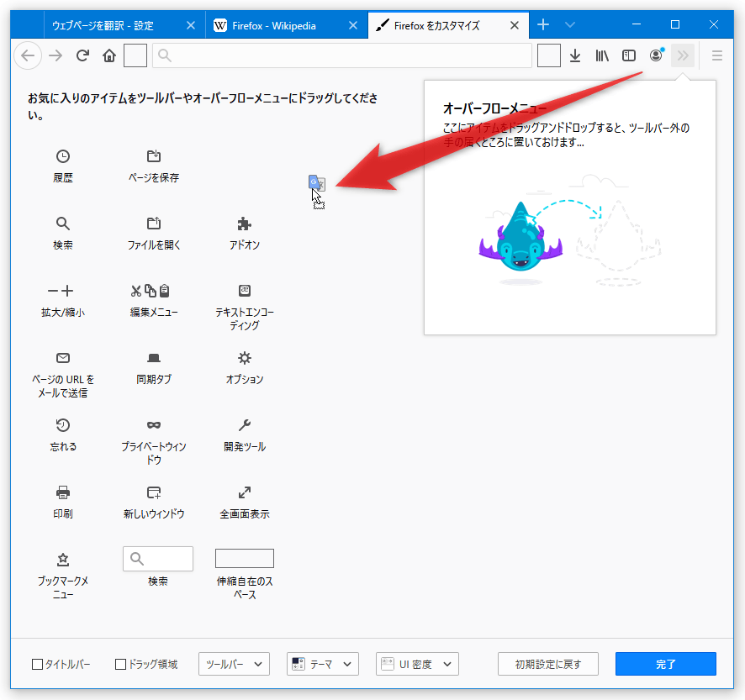Click the オーバーフローメニュー panel heading
The width and height of the screenshot is (745, 700).
494,108
